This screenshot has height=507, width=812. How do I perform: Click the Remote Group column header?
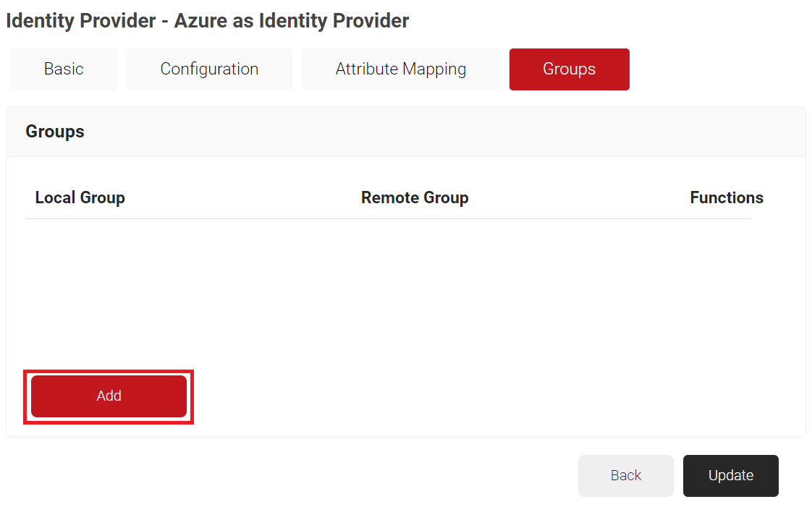click(x=415, y=197)
